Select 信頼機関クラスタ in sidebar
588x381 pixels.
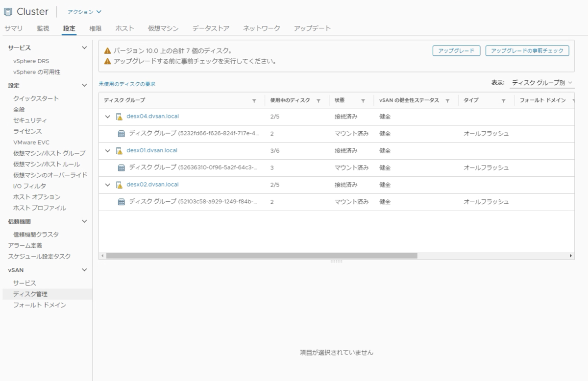click(36, 235)
